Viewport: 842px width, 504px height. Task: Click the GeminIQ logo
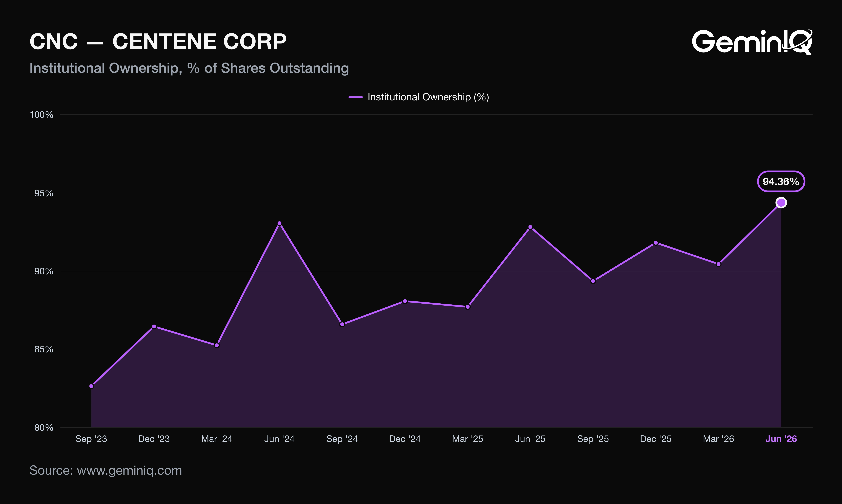coord(752,42)
